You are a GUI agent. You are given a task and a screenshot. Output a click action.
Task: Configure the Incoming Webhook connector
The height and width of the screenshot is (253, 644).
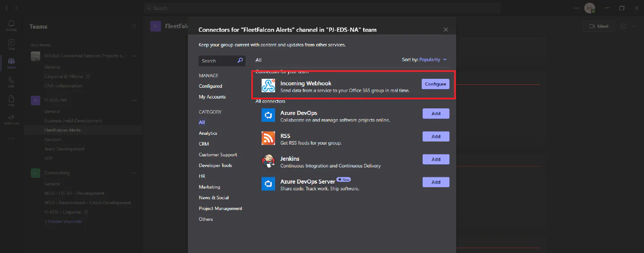tap(436, 84)
